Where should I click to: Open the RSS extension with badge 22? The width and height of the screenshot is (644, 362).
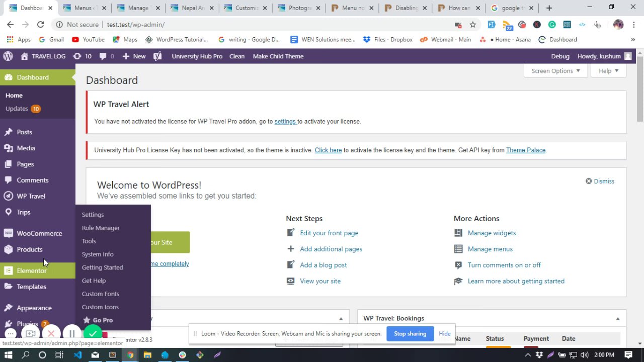507,25
